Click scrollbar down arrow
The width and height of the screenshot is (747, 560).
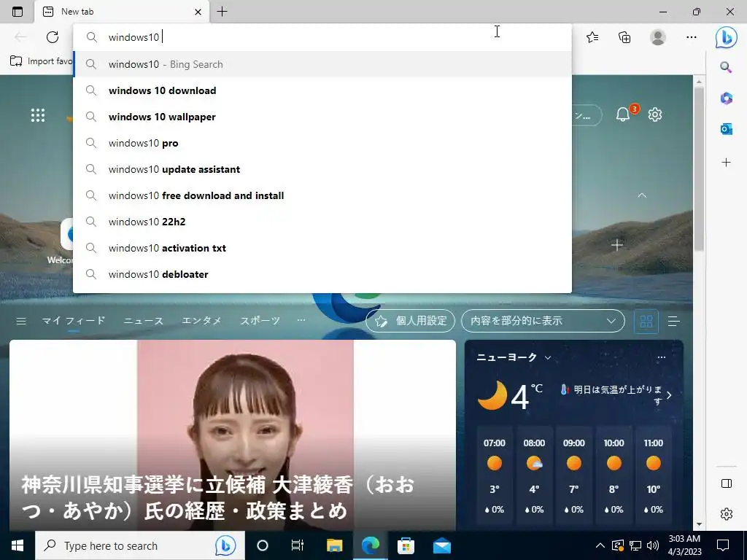pos(699,524)
